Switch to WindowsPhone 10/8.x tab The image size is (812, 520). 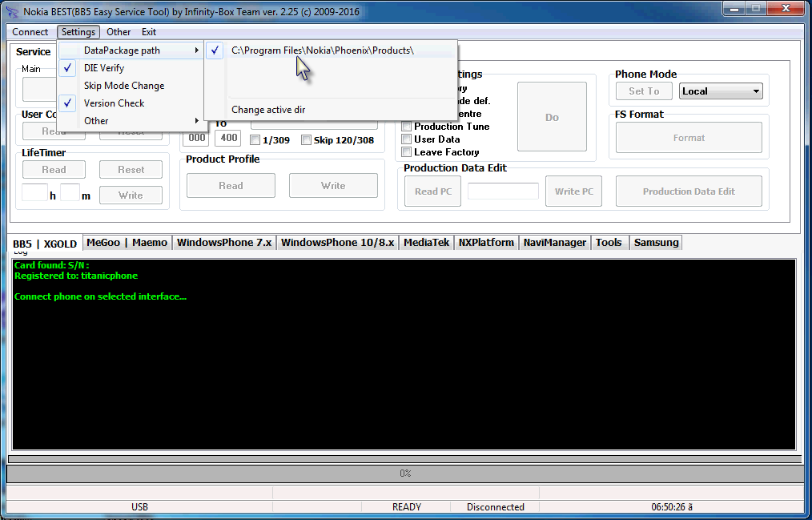(337, 243)
